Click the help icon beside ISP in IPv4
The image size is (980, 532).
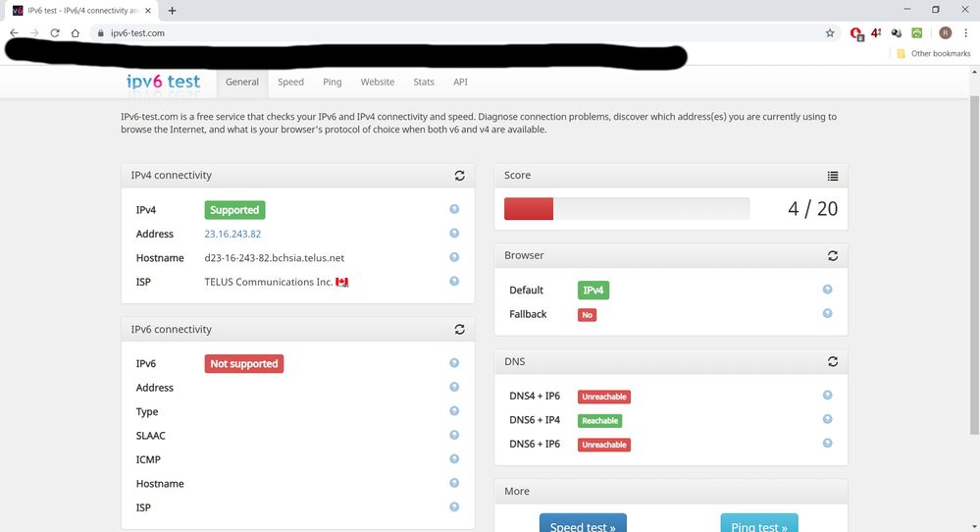coord(454,282)
